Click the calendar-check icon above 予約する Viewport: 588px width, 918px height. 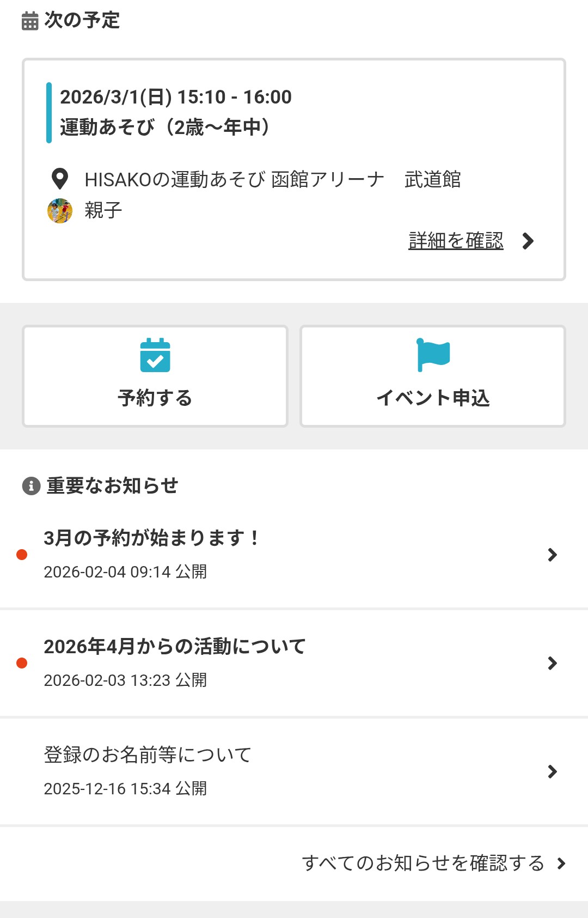point(155,355)
